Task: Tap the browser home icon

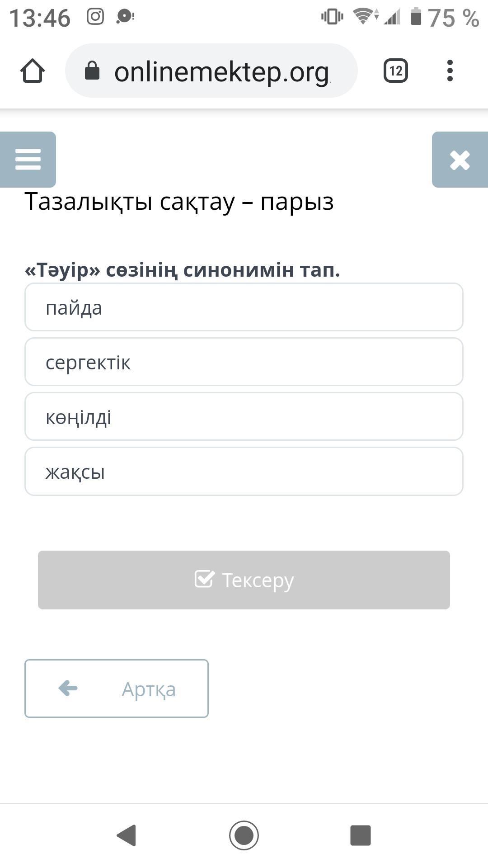Action: coord(33,71)
